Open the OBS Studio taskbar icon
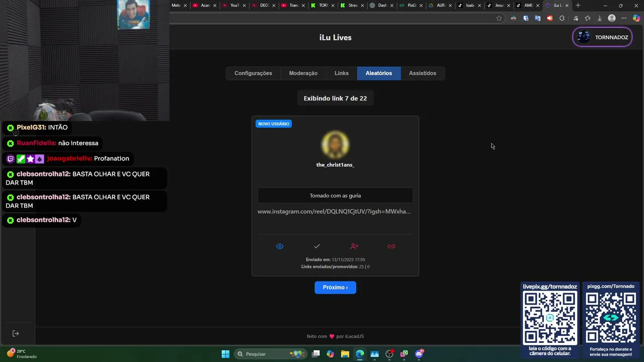Image resolution: width=644 pixels, height=362 pixels. [x=389, y=354]
